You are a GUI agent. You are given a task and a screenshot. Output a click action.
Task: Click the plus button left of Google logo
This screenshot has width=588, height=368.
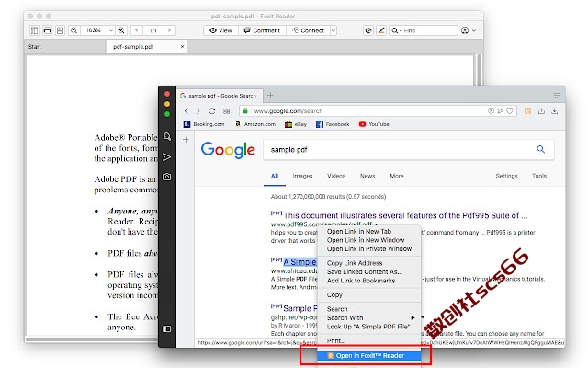[x=186, y=140]
